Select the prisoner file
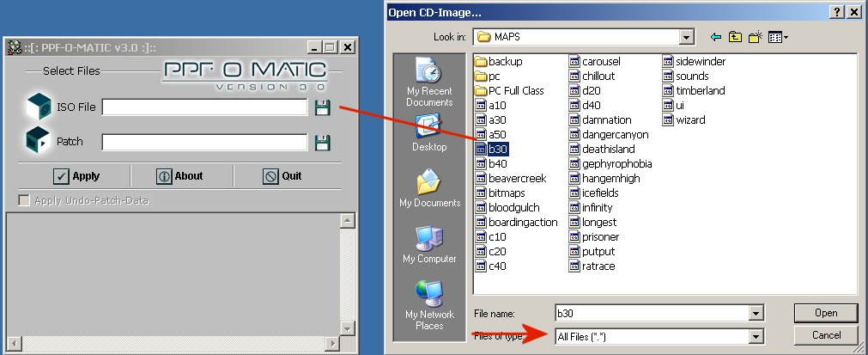Screen dimensions: 868x355 (x=594, y=236)
